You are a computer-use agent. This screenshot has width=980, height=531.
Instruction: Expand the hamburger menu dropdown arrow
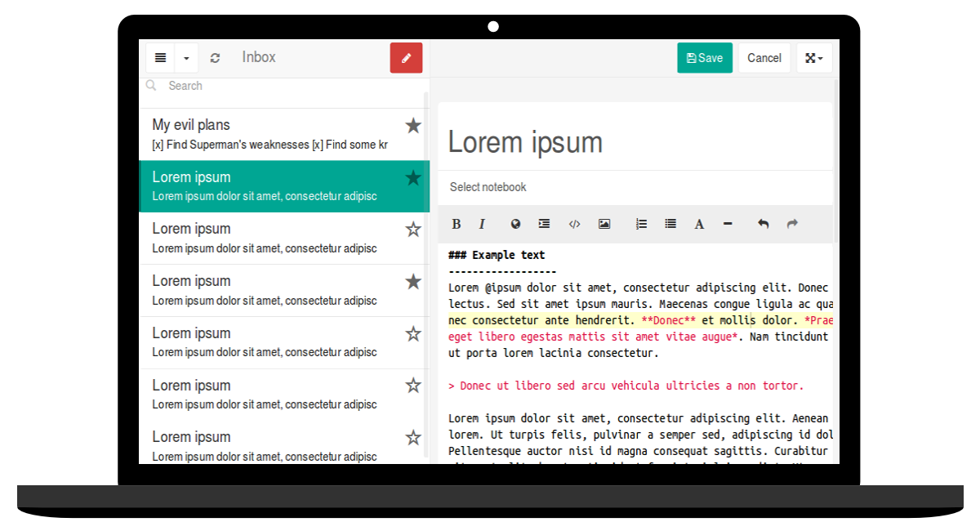pos(185,57)
